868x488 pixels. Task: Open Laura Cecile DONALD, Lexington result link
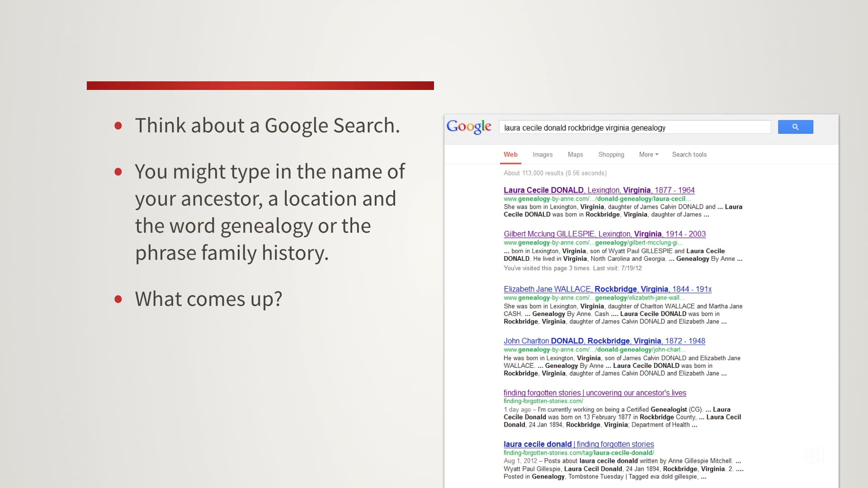click(599, 190)
